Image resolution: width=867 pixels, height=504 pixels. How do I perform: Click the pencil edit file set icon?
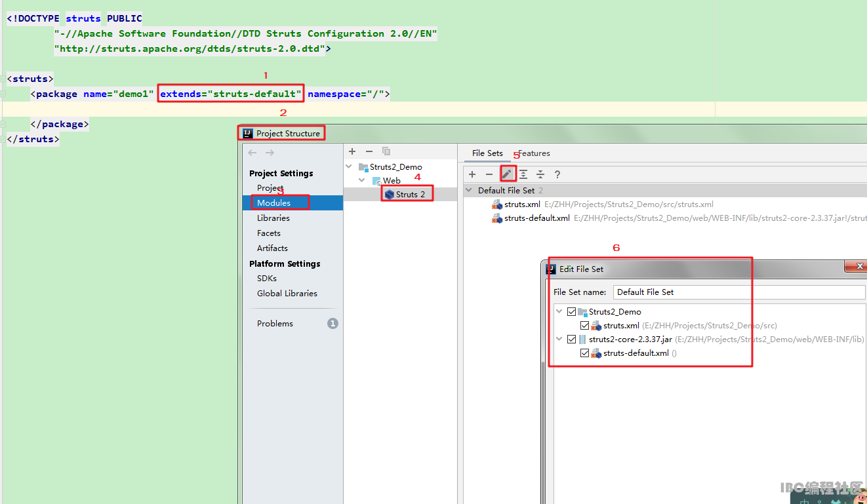tap(507, 174)
